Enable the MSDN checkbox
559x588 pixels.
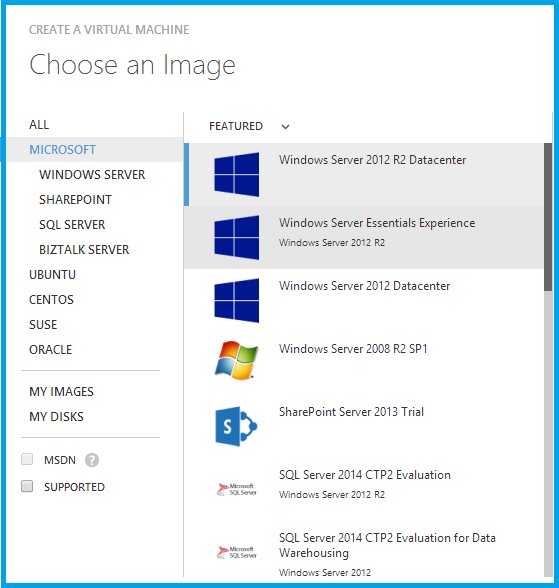point(27,459)
